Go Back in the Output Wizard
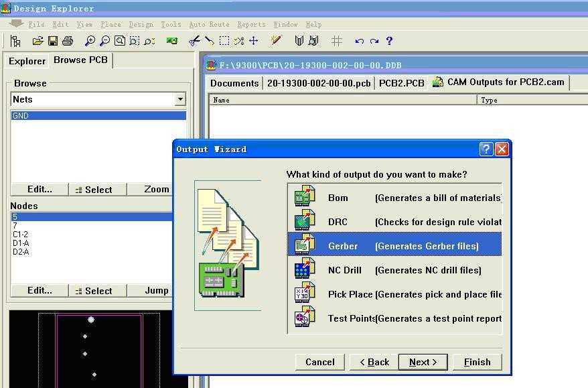588x388 pixels. (x=374, y=362)
